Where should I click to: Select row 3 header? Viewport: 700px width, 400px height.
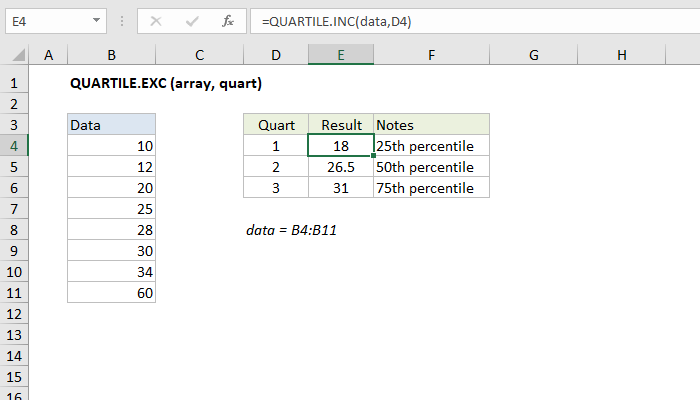click(14, 125)
